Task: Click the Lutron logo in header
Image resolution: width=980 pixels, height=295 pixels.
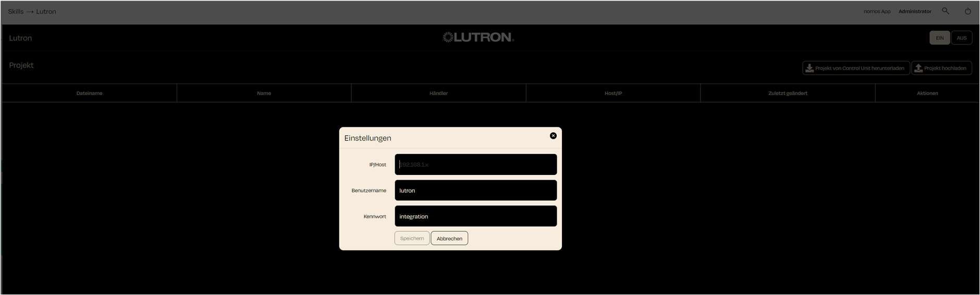Action: coord(478,37)
